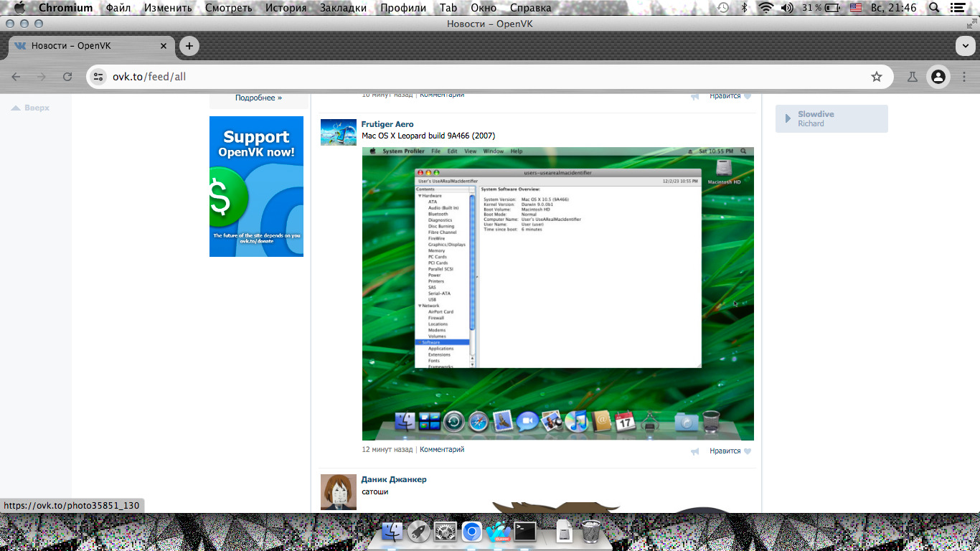Show battery status at 31 %
The width and height of the screenshot is (980, 551).
pyautogui.click(x=821, y=8)
